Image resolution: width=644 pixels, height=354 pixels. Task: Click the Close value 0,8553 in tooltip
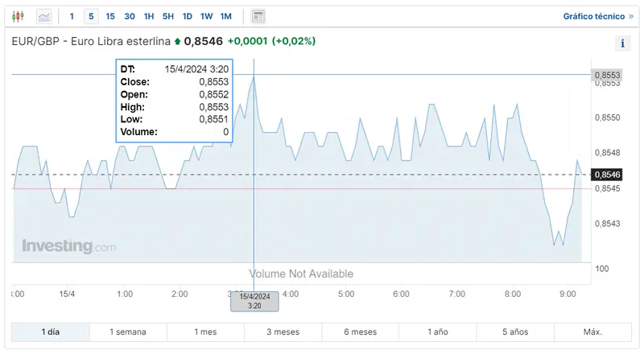(213, 82)
